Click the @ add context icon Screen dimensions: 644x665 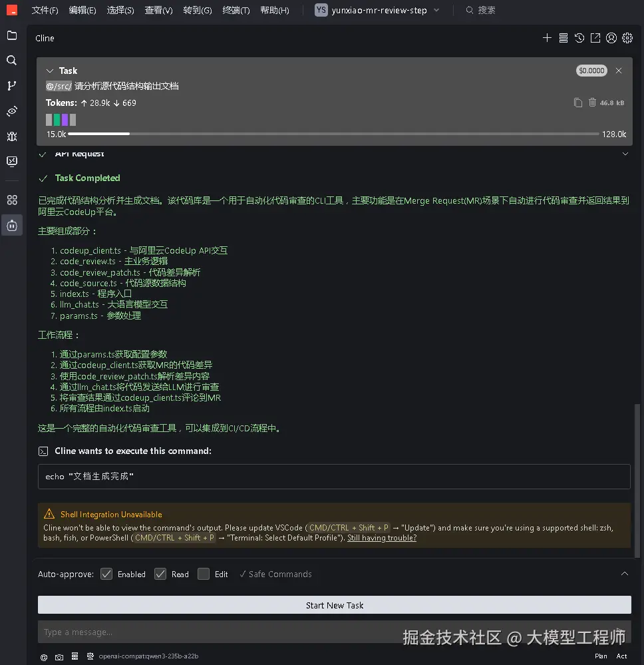pos(44,657)
